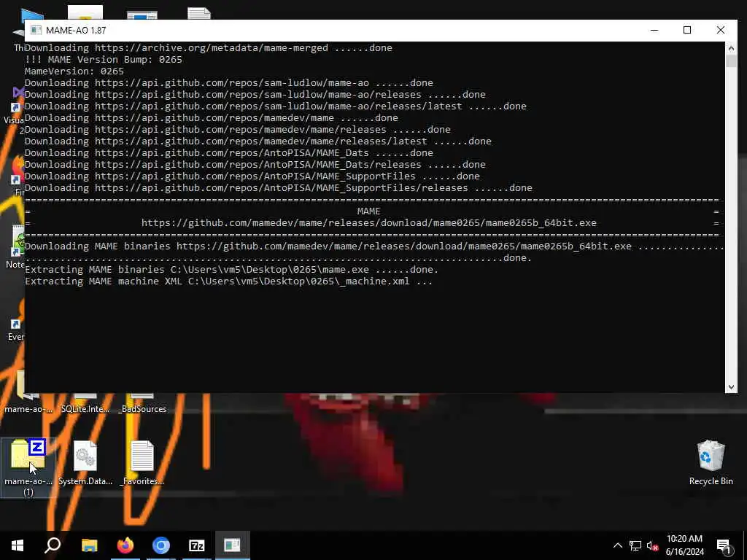
Task: Launch Chromium browser from the taskbar
Action: (x=161, y=545)
